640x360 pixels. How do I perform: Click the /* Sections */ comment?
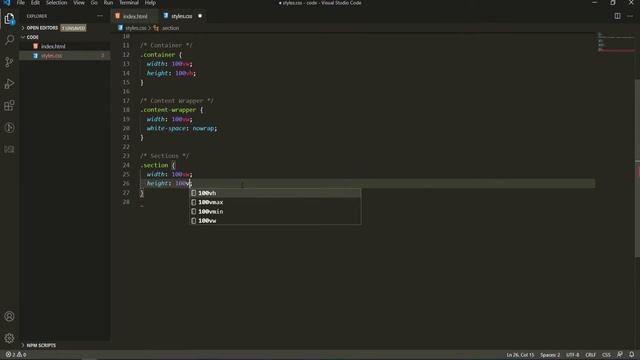point(164,156)
